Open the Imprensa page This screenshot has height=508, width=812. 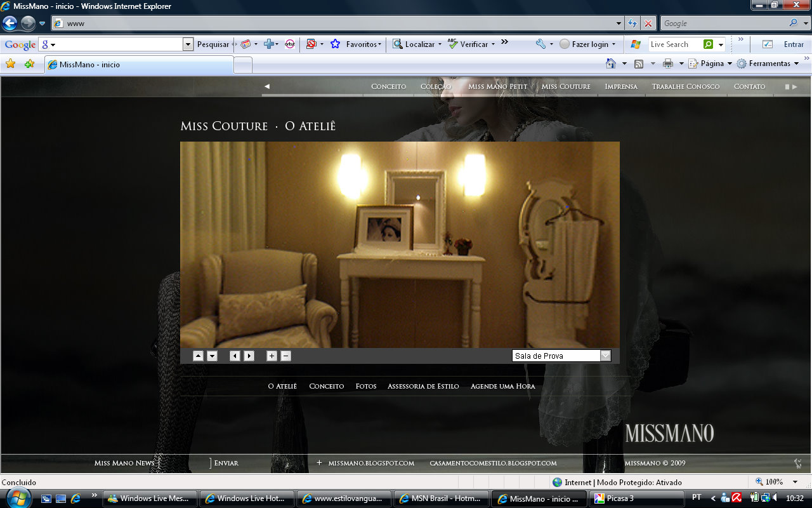point(621,86)
